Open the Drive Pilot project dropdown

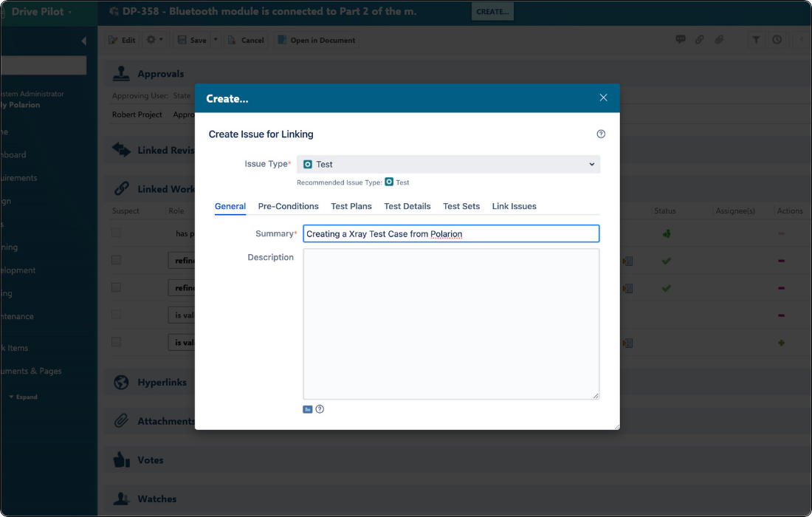pyautogui.click(x=41, y=11)
